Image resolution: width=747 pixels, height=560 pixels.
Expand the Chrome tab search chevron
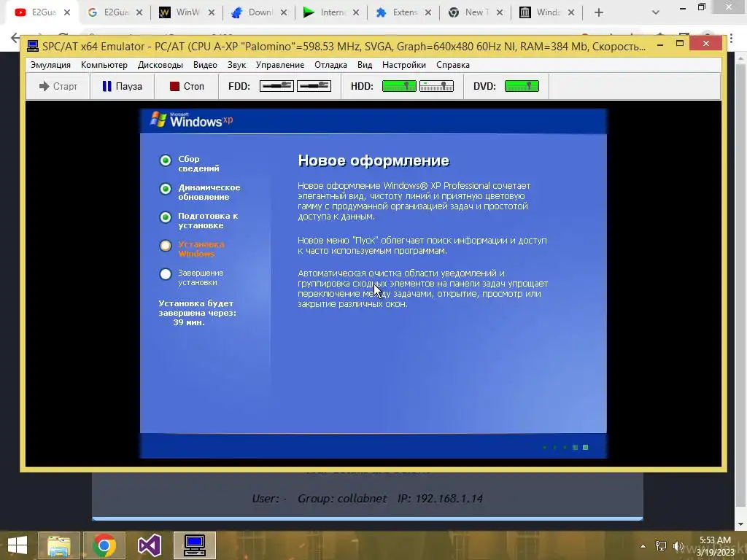[656, 12]
